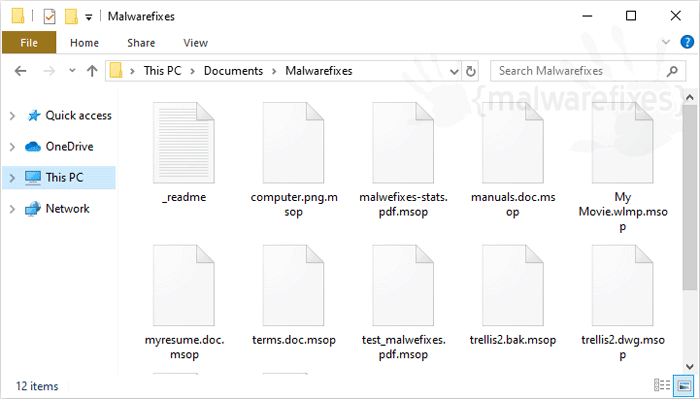Open address bar history dropdown
The width and height of the screenshot is (700, 399).
[x=454, y=71]
